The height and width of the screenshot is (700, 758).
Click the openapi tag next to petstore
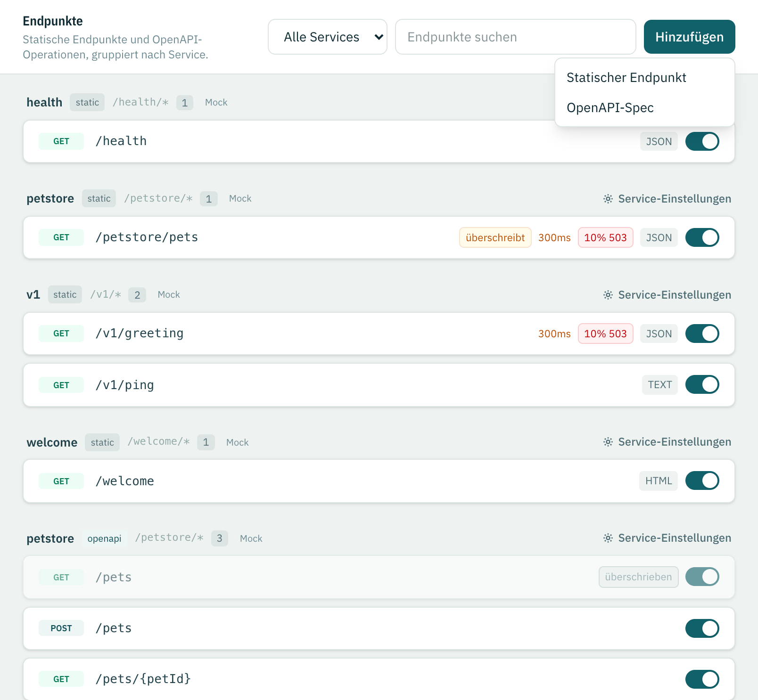[x=104, y=538]
